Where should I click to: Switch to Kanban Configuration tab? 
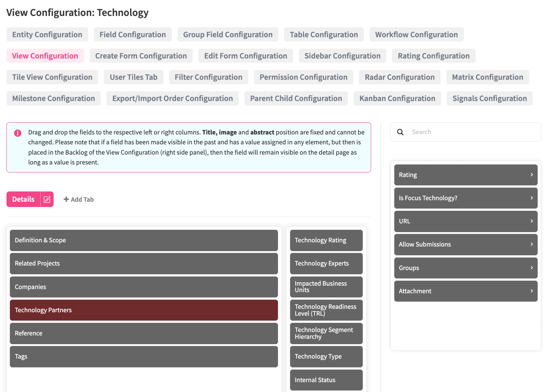(x=397, y=98)
